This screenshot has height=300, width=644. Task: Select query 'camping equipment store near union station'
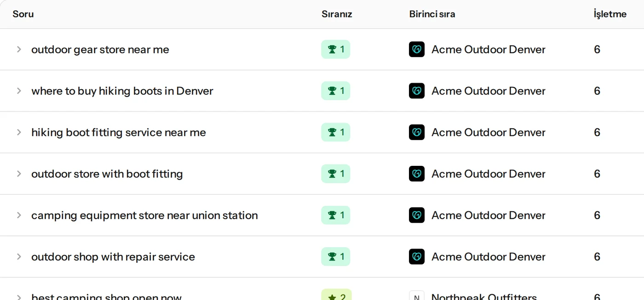(x=144, y=215)
